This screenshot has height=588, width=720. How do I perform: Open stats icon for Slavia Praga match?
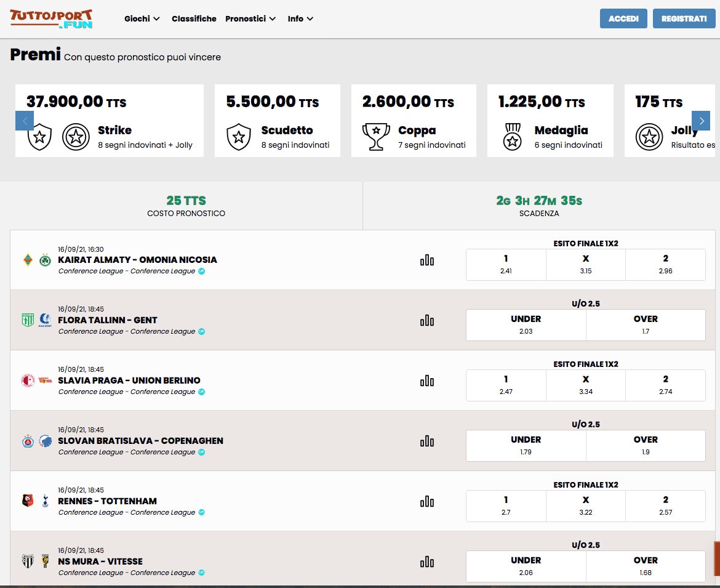click(x=426, y=381)
